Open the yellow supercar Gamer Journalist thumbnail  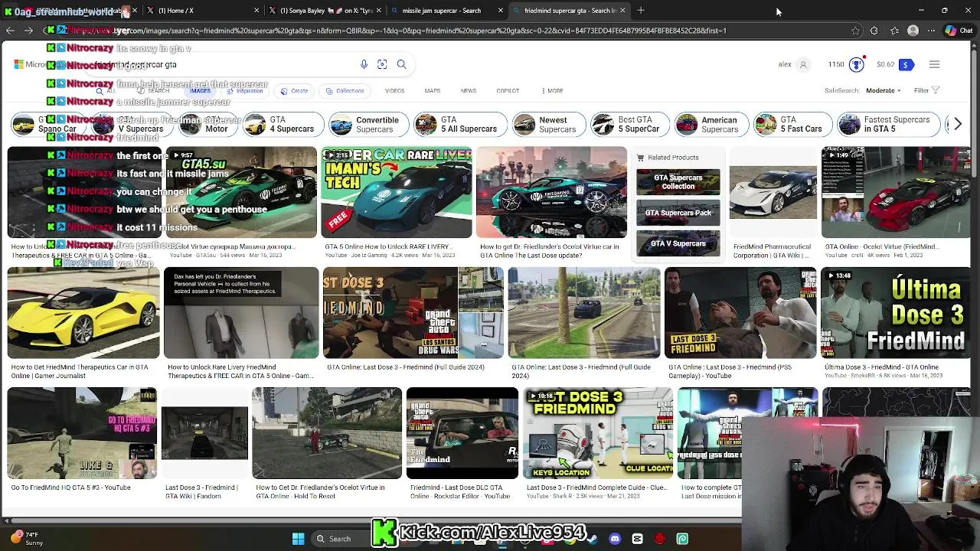click(x=83, y=313)
